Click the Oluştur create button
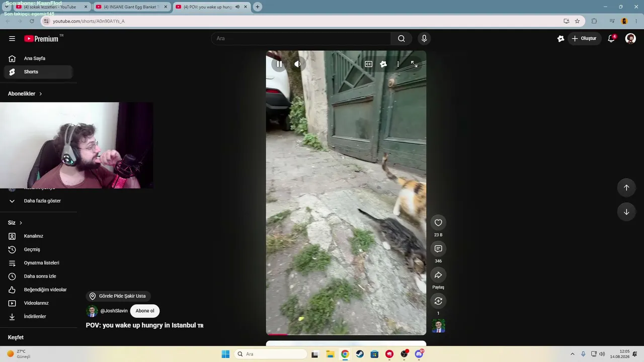644x362 pixels. 584,39
